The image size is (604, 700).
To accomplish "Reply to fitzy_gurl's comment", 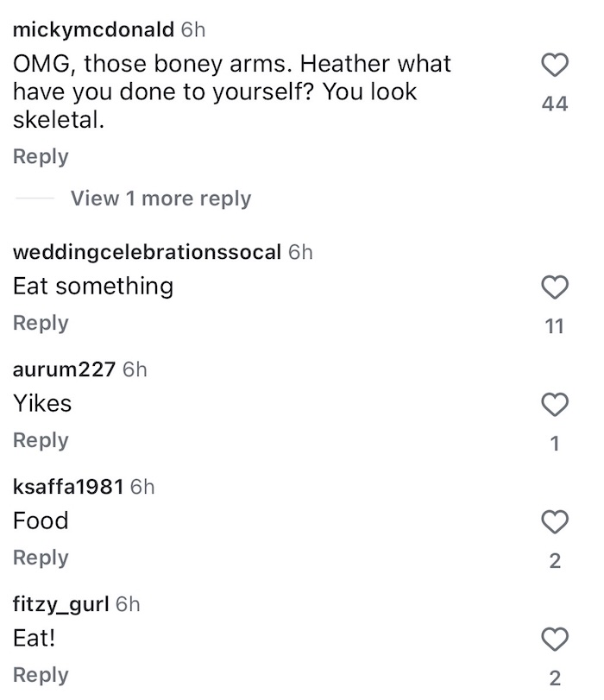I will [x=39, y=674].
